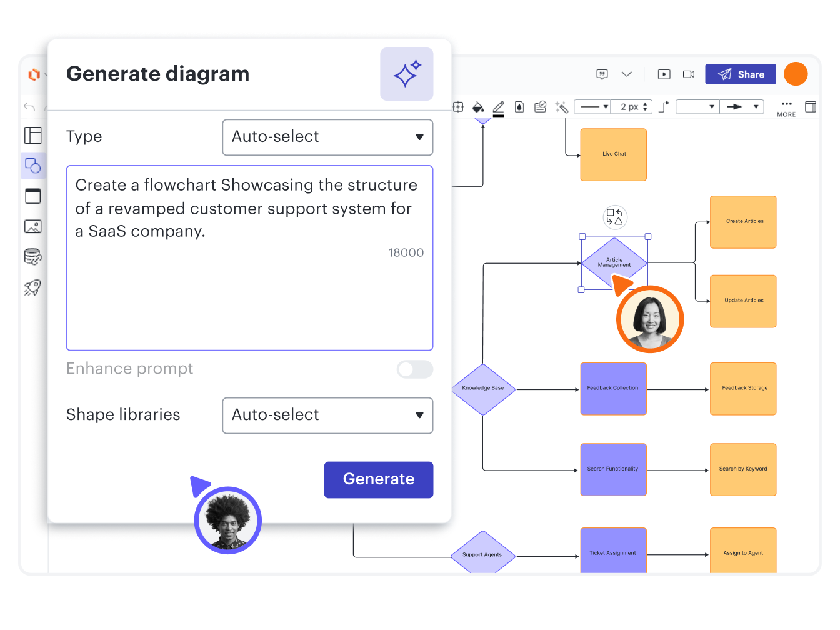Open the MORE toolbar menu
Viewport: 840px width, 630px height.
[x=786, y=108]
